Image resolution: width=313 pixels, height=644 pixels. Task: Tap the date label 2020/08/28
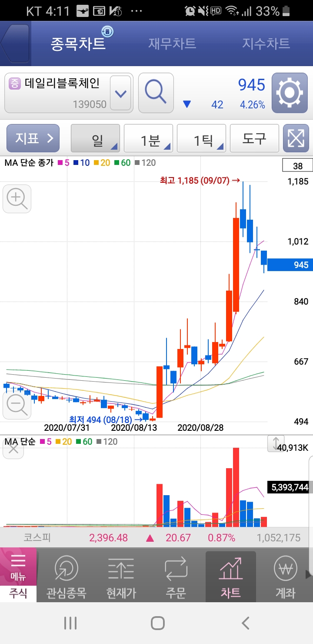(201, 428)
